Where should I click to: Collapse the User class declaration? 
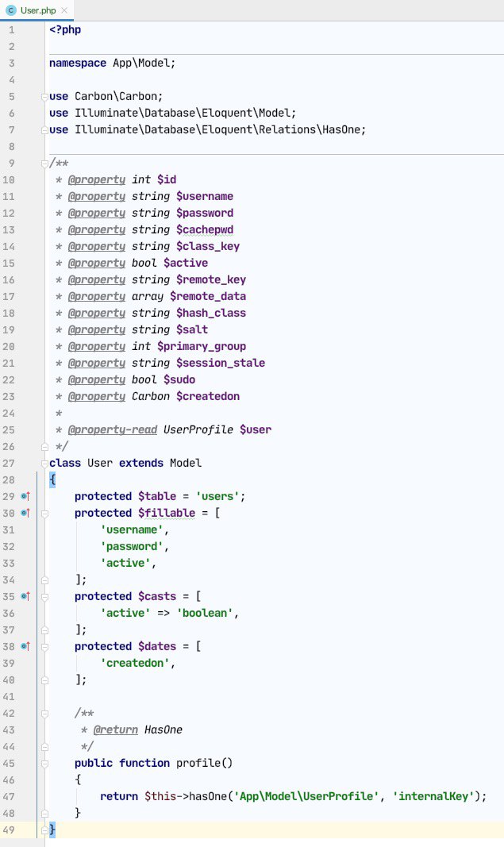pyautogui.click(x=44, y=464)
